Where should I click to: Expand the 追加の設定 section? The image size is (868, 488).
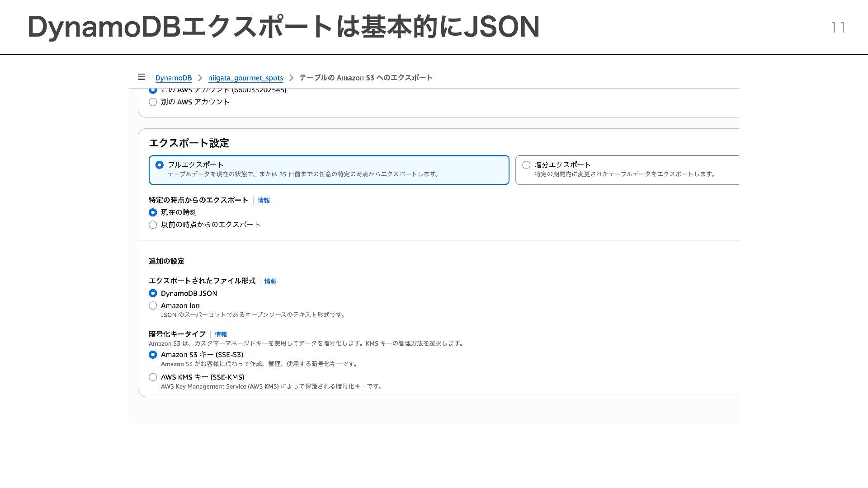[x=166, y=261]
